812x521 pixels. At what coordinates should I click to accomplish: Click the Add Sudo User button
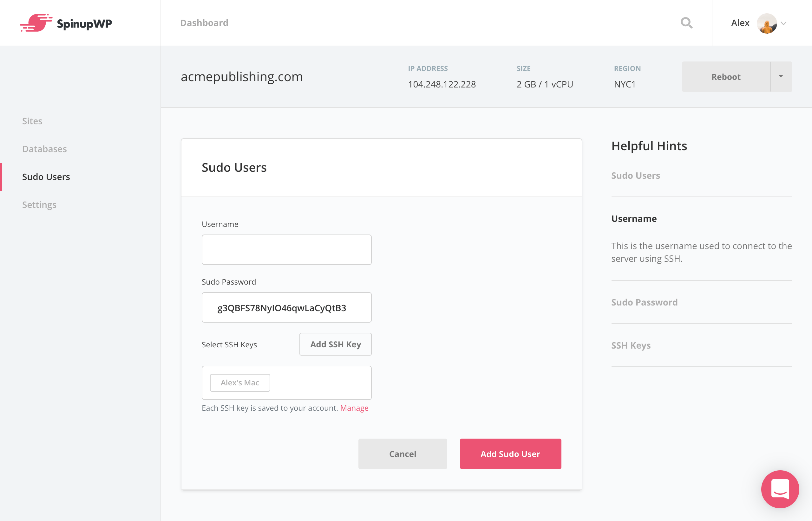pyautogui.click(x=510, y=453)
